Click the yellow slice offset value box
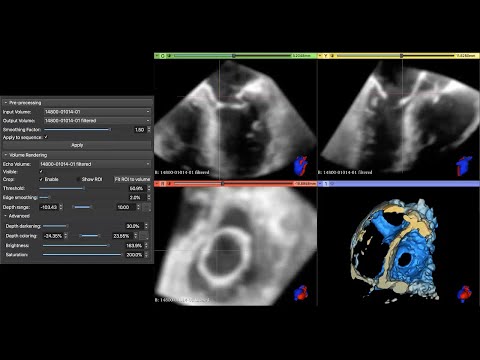This screenshot has height=360, width=480. pyautogui.click(x=467, y=56)
